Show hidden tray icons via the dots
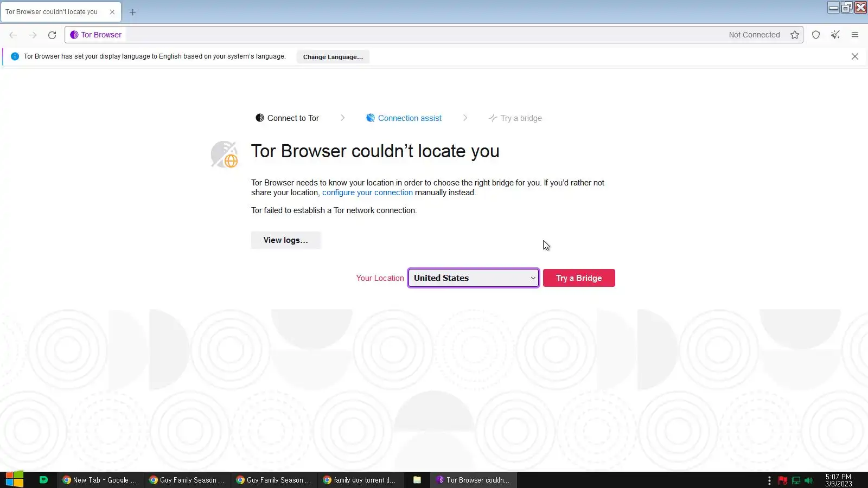Image resolution: width=868 pixels, height=488 pixels. [x=769, y=480]
